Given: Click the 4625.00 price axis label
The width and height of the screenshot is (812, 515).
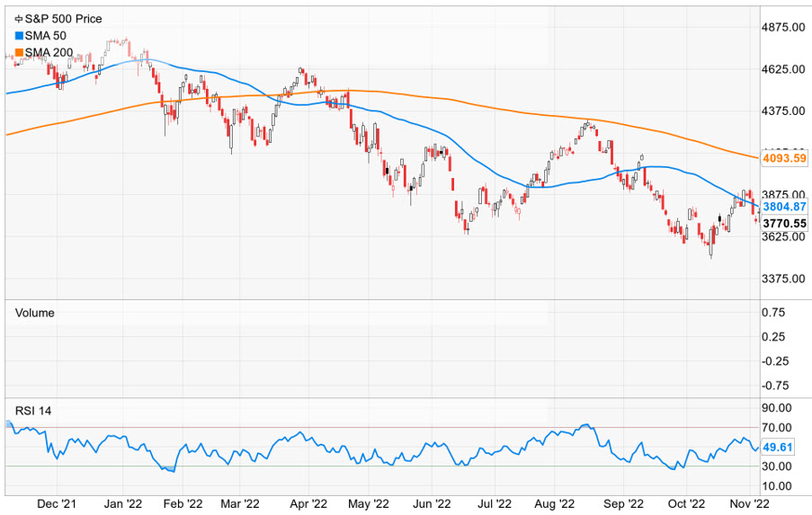Looking at the screenshot, I should pos(783,69).
